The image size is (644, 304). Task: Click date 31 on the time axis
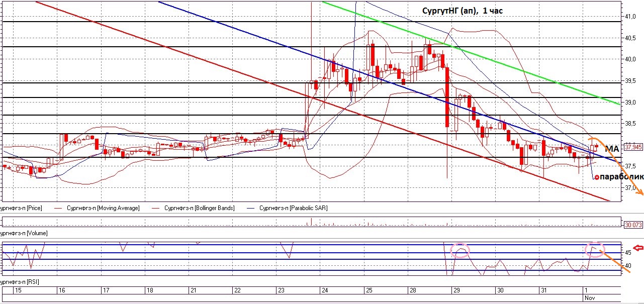544,291
